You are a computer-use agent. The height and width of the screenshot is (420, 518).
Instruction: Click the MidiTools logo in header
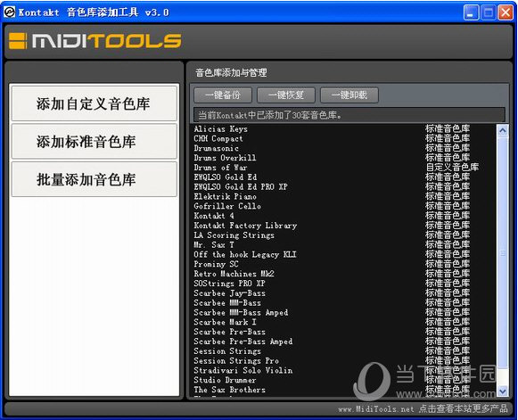pyautogui.click(x=95, y=41)
